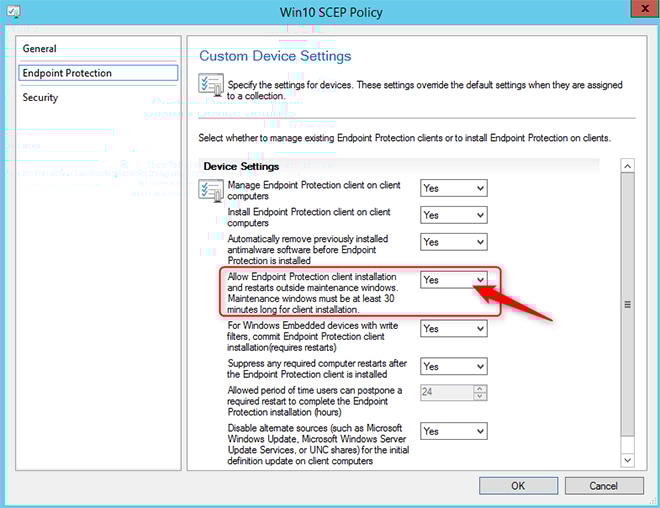660x508 pixels.
Task: Open the Security settings page
Action: click(x=41, y=97)
